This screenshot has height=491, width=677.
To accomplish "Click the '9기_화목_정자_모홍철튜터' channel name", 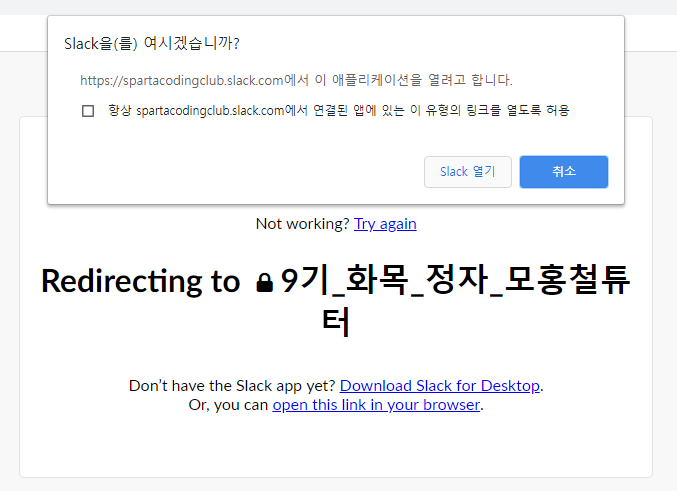I will click(x=456, y=300).
